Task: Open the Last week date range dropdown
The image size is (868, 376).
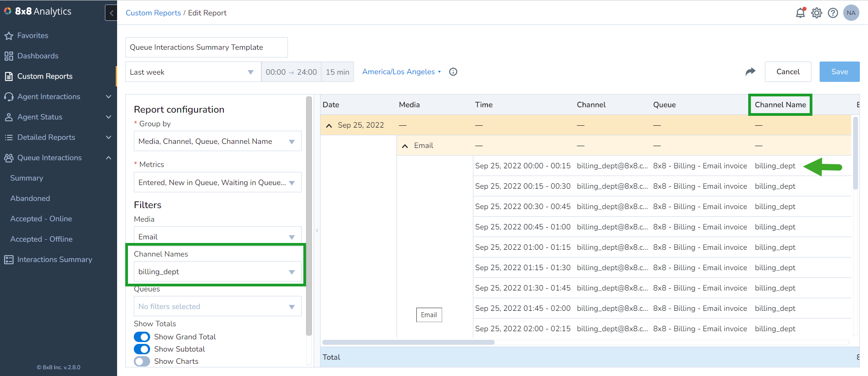Action: click(x=193, y=72)
